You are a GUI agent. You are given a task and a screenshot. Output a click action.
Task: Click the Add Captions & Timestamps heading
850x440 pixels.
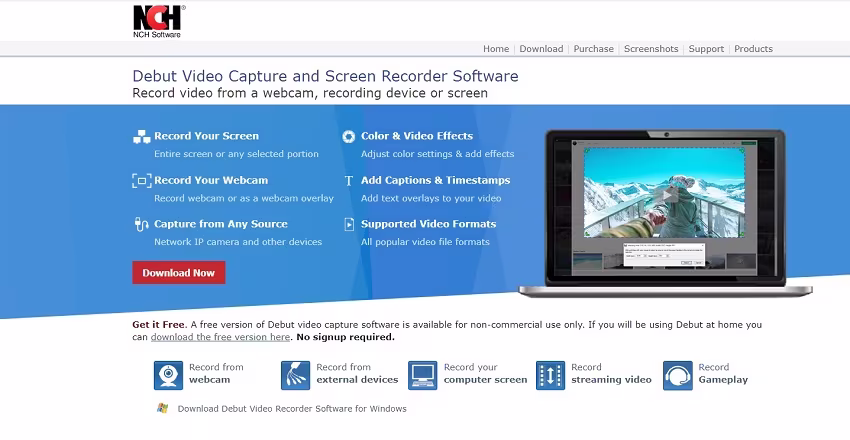coord(435,180)
